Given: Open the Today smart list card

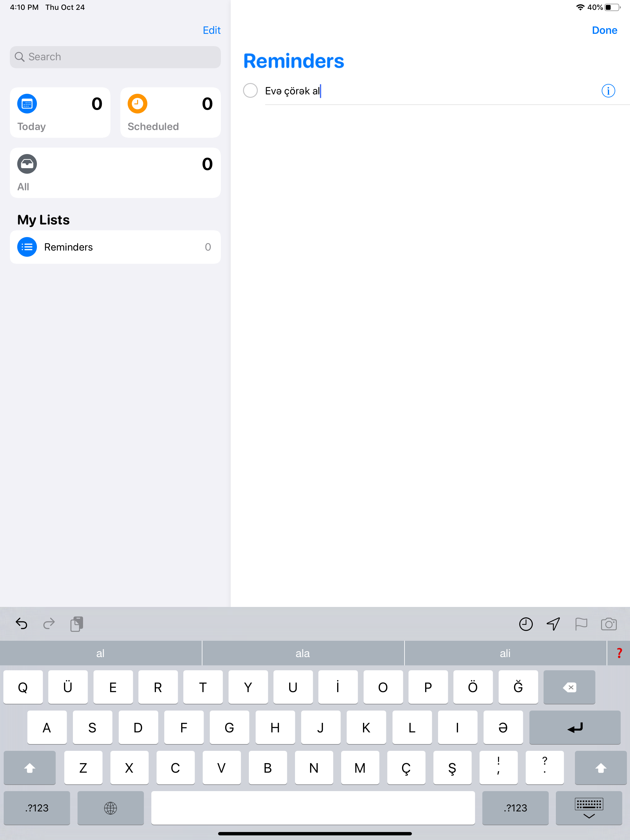Looking at the screenshot, I should 60,113.
